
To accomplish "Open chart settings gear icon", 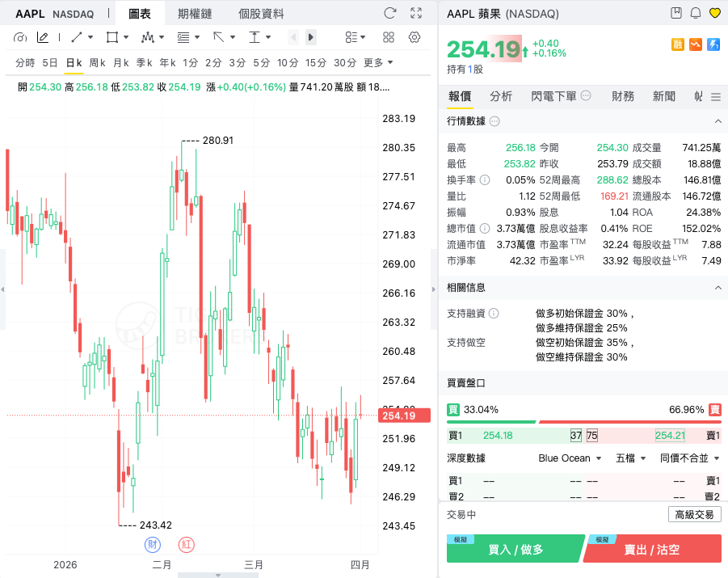I will 414,37.
